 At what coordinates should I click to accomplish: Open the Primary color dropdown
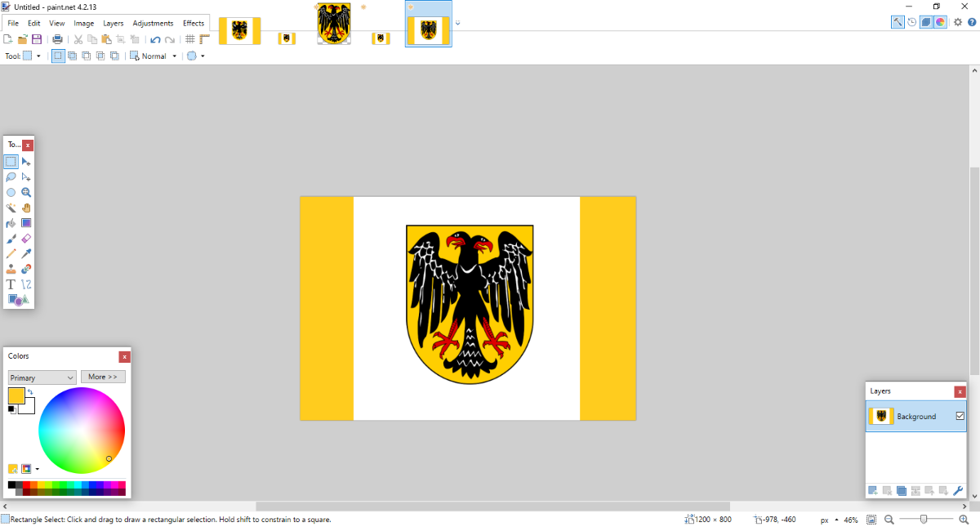(x=42, y=377)
